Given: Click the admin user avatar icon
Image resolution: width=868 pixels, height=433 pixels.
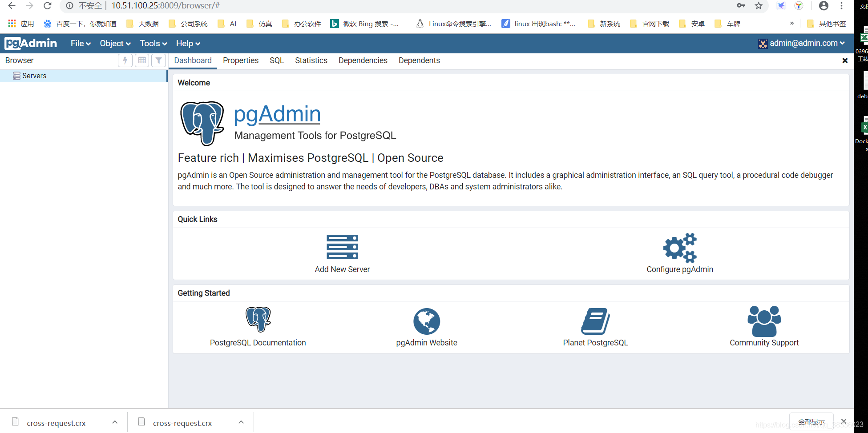Looking at the screenshot, I should [763, 44].
